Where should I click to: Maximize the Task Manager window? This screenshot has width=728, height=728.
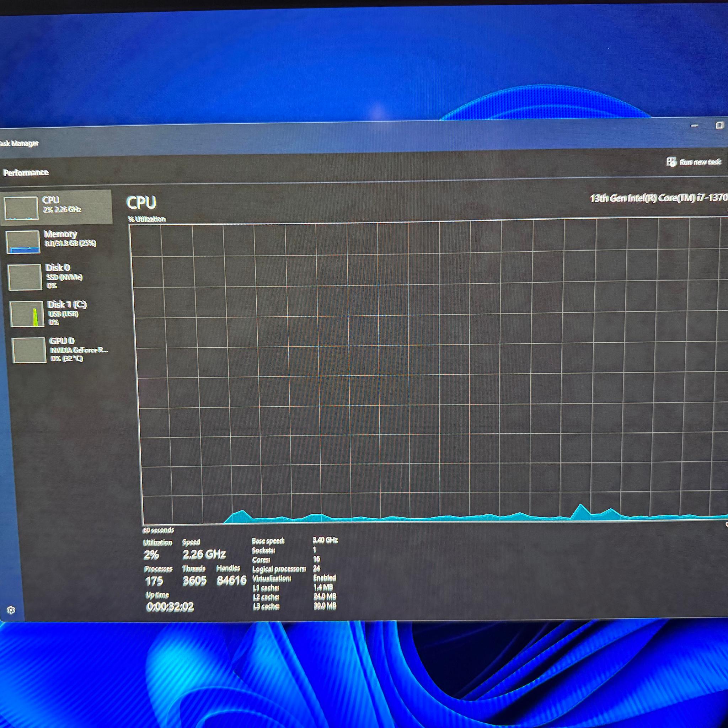719,125
